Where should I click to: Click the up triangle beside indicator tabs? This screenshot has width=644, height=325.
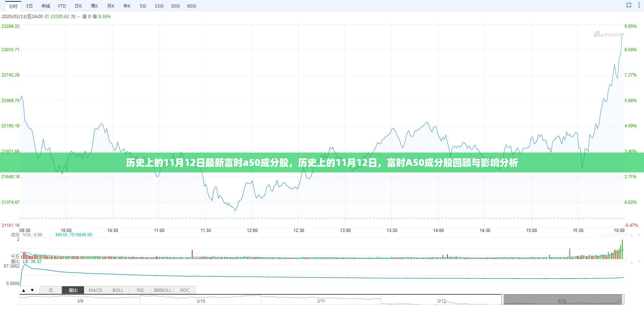pos(24,290)
